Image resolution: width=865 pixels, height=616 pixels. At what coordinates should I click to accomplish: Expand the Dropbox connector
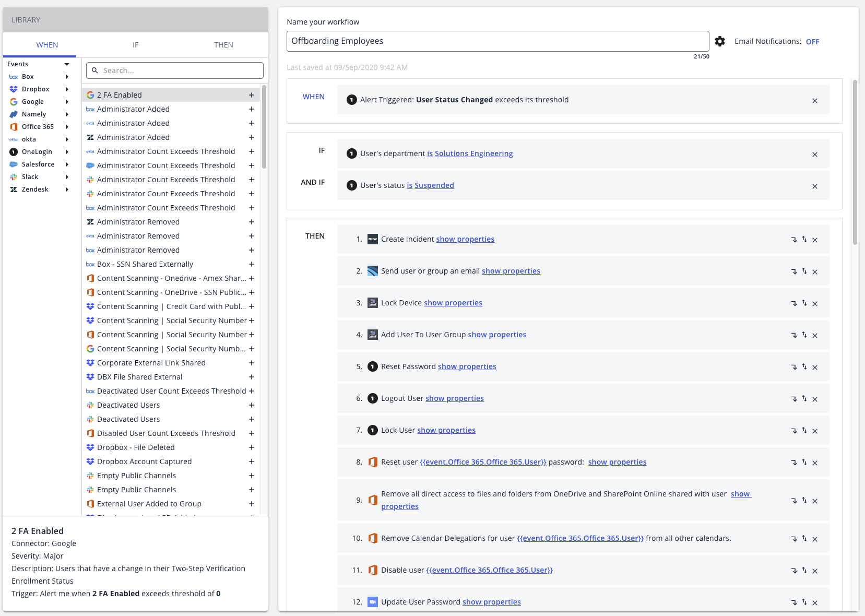tap(67, 89)
